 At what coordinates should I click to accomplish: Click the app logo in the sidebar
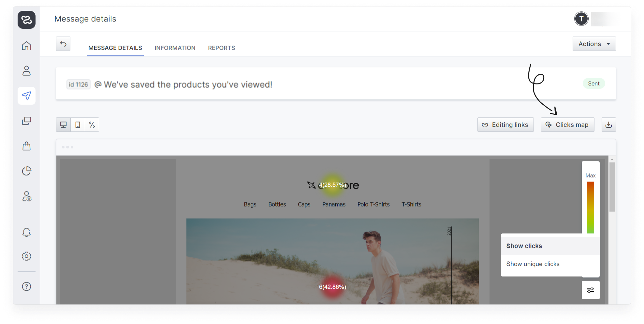click(x=26, y=20)
